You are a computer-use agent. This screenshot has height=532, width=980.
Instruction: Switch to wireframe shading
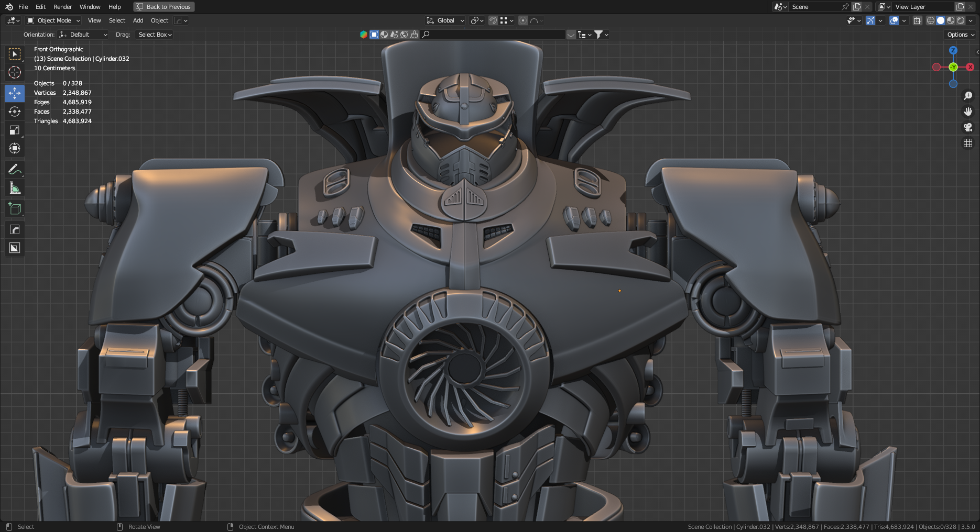(x=931, y=20)
